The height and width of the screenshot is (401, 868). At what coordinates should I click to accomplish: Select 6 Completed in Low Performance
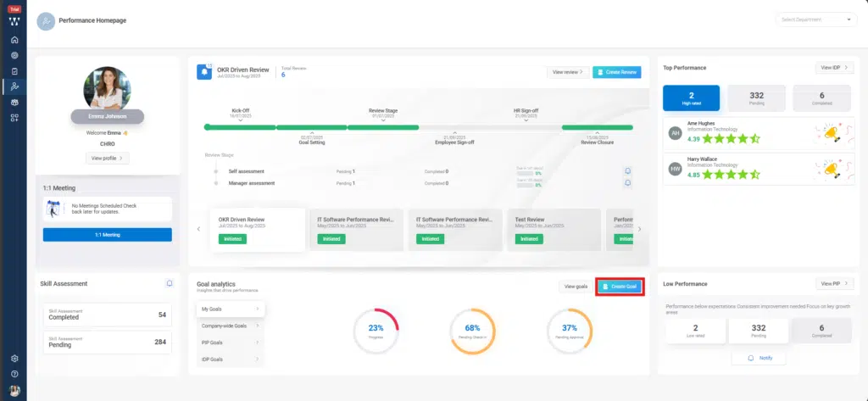click(x=822, y=331)
